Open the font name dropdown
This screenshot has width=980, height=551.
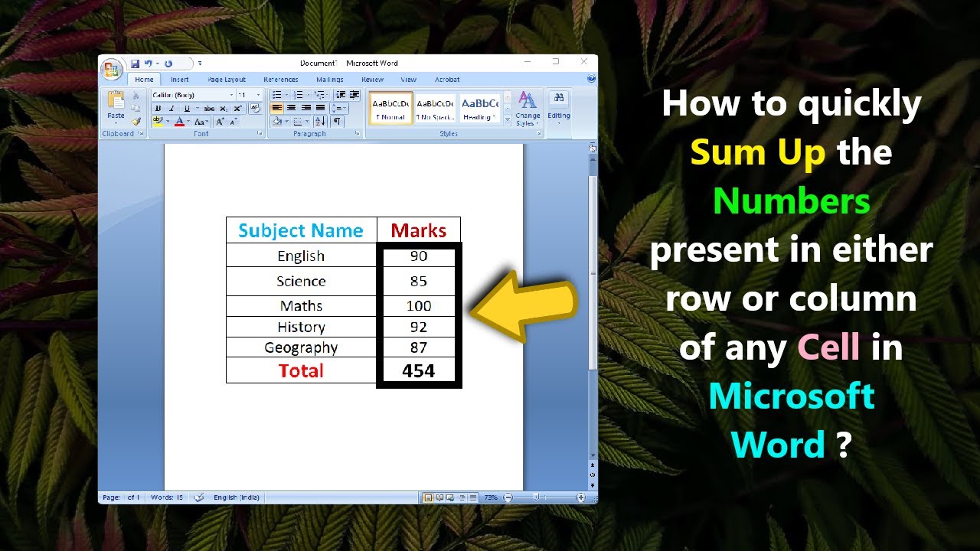(231, 95)
